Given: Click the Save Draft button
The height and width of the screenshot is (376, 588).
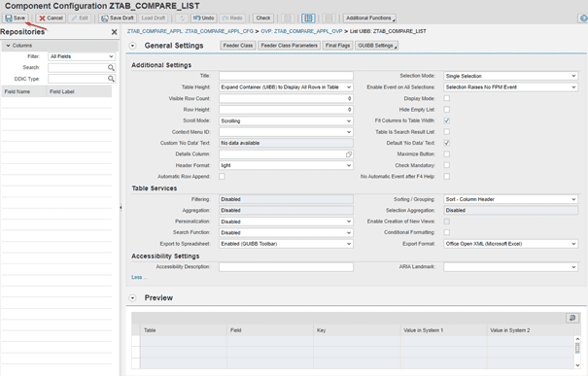Looking at the screenshot, I should pyautogui.click(x=118, y=18).
